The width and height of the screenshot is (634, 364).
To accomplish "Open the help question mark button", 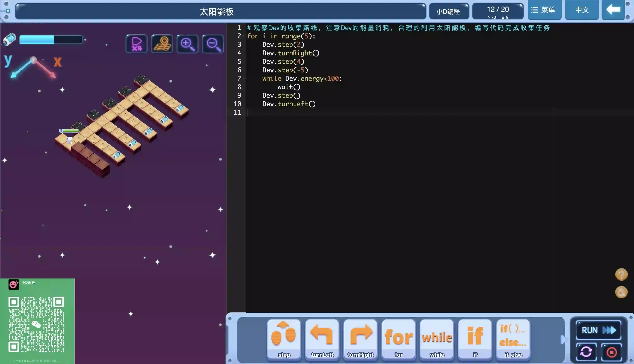I will (621, 274).
